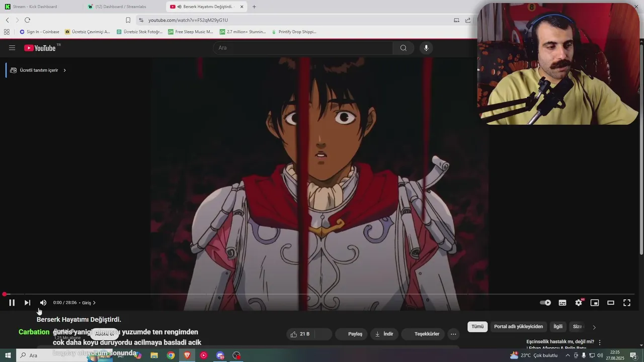Click the İndir download button
Viewport: 644px width, 362px height.
(384, 334)
